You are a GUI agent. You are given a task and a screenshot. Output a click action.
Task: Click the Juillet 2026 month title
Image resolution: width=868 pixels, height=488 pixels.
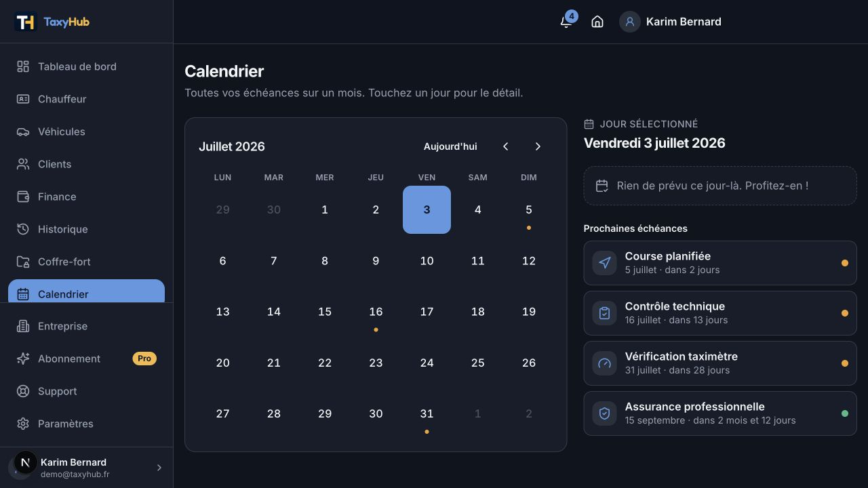coord(232,146)
